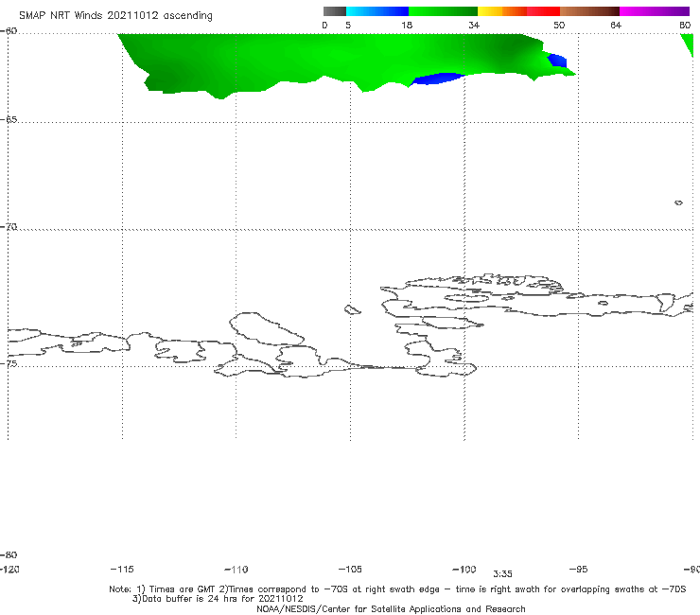
Task: Click the bottom latitude label '-80'
Action: click(9, 554)
